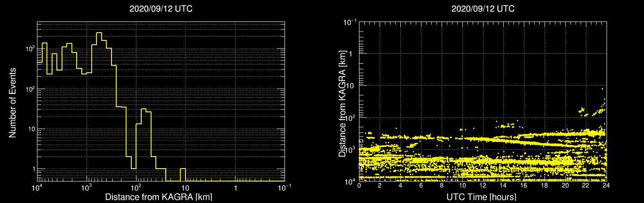The height and width of the screenshot is (203, 644).
Task: Select the "Number of Events" axis label
Action: pos(13,102)
